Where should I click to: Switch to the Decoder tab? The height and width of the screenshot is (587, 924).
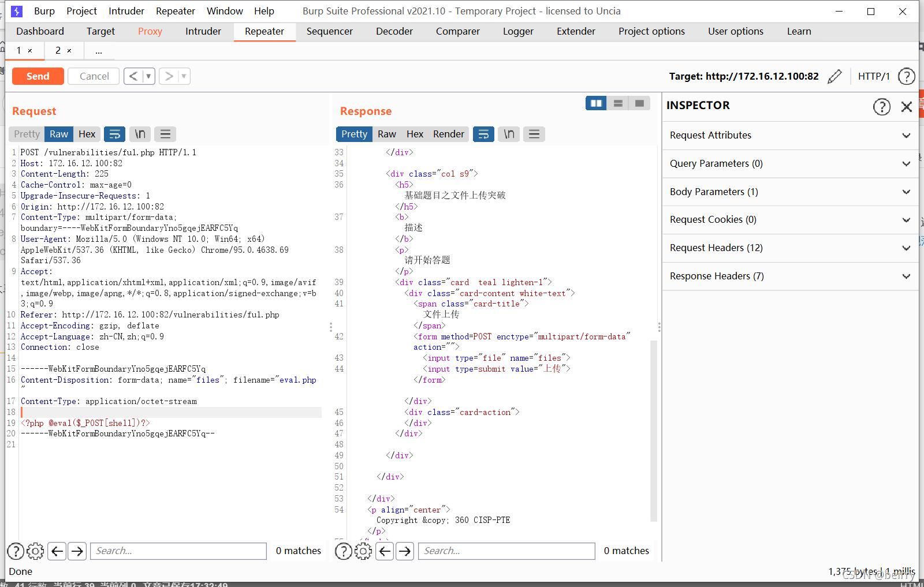394,31
